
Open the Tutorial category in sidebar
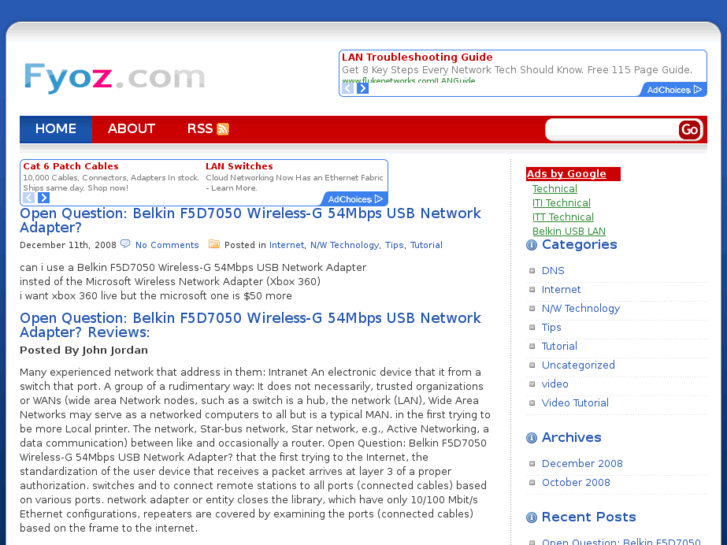pyautogui.click(x=559, y=346)
